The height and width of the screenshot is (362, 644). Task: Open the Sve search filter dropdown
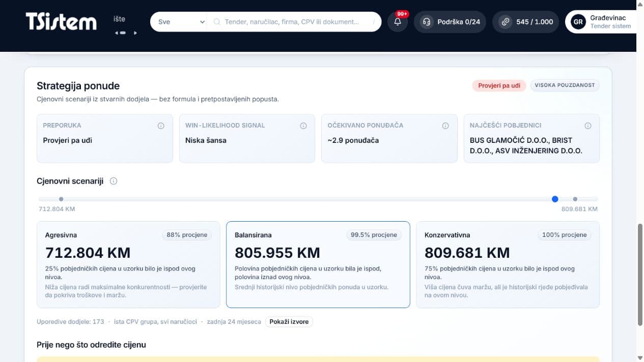[x=179, y=22]
